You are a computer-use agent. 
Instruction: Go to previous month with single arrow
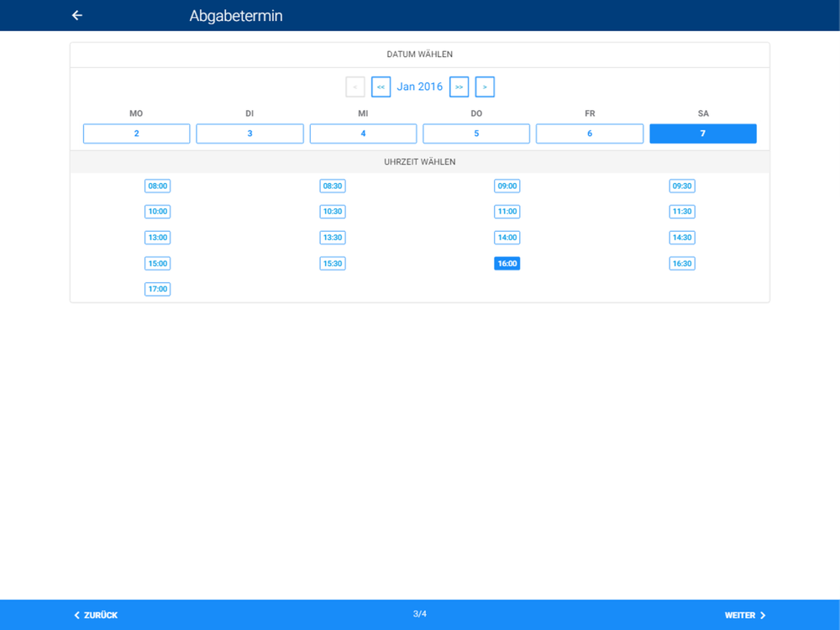[355, 87]
